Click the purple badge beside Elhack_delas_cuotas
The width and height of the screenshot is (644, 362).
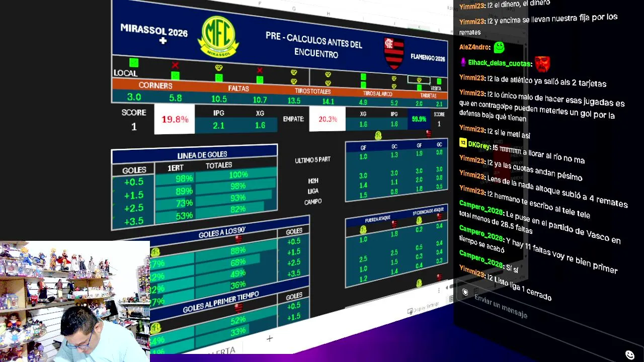click(463, 62)
